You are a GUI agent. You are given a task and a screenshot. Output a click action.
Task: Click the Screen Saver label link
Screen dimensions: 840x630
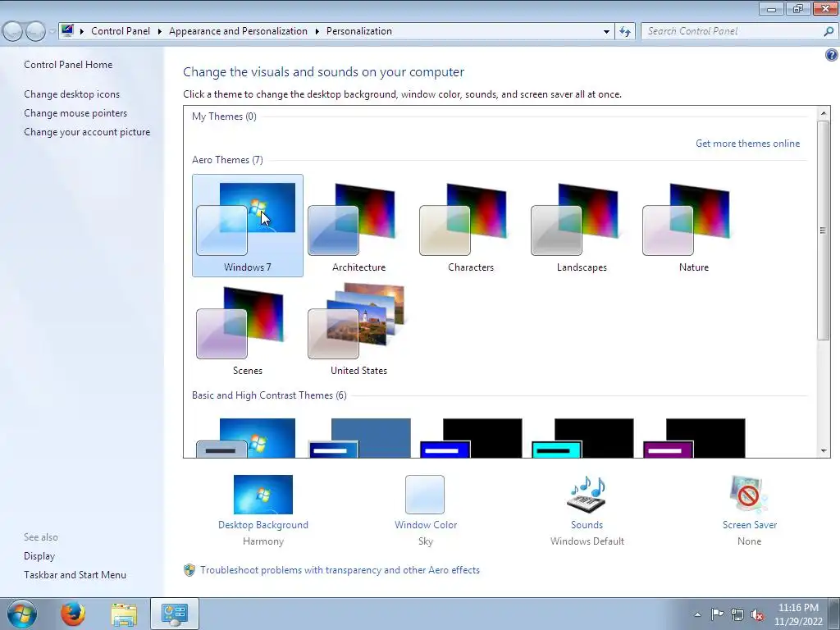click(x=750, y=525)
